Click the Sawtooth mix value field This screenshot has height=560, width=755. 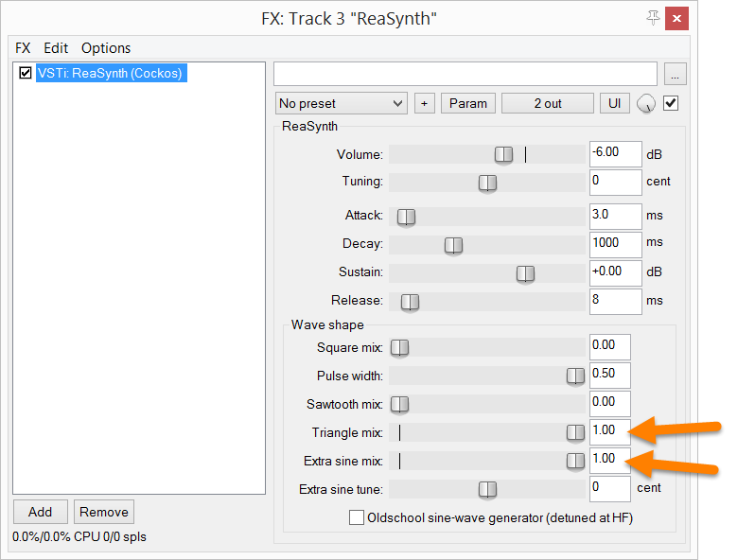(610, 404)
